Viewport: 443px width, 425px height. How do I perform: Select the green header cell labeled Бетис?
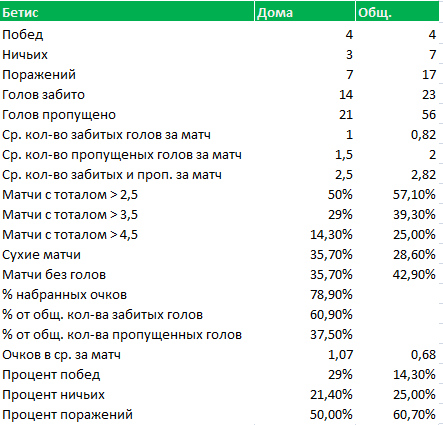click(x=127, y=11)
